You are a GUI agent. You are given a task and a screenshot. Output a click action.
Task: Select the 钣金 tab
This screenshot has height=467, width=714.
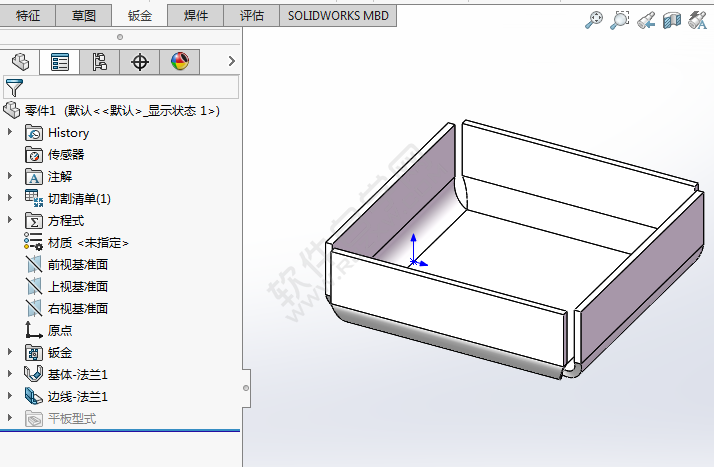140,16
